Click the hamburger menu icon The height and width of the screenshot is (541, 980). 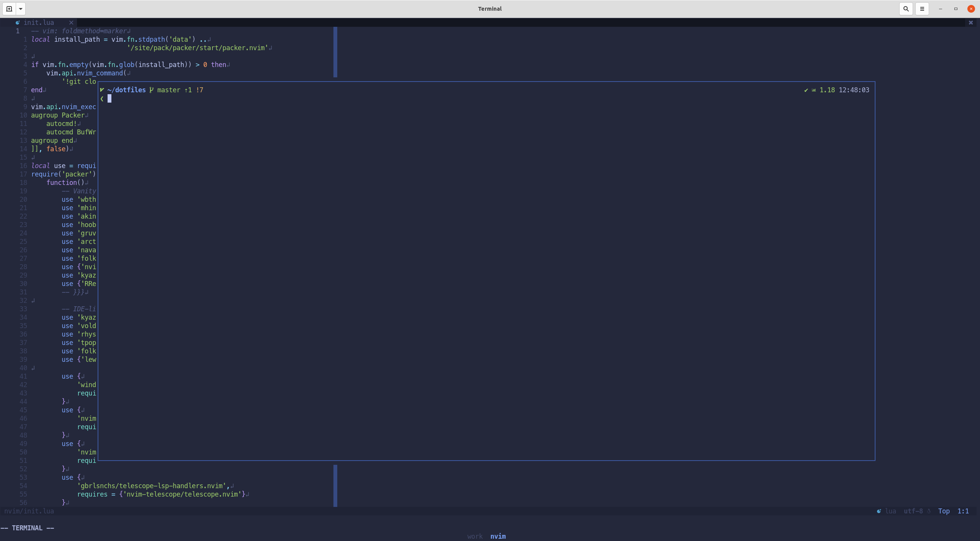pos(922,8)
